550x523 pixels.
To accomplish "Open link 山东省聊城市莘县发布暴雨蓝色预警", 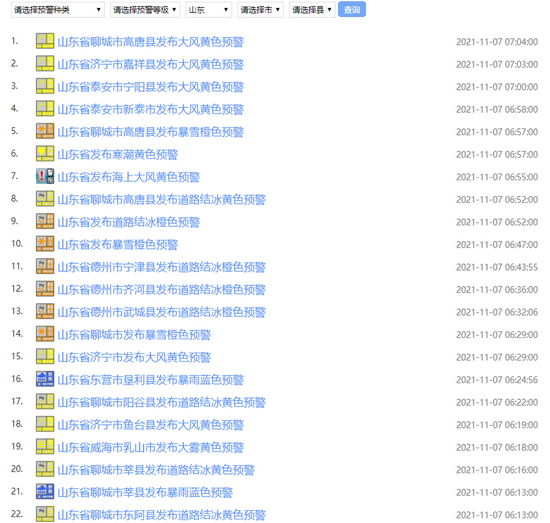I will (145, 492).
